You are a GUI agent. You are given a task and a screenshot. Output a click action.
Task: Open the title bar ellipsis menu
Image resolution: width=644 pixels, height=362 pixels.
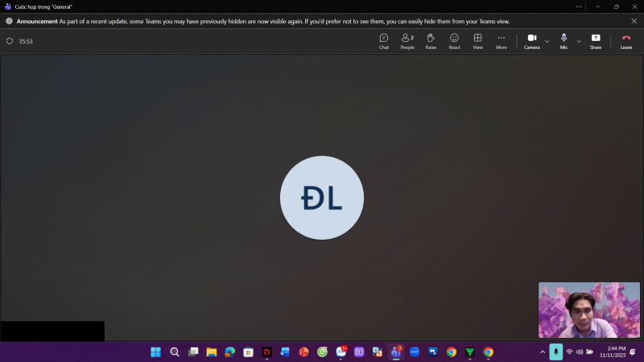coord(579,6)
